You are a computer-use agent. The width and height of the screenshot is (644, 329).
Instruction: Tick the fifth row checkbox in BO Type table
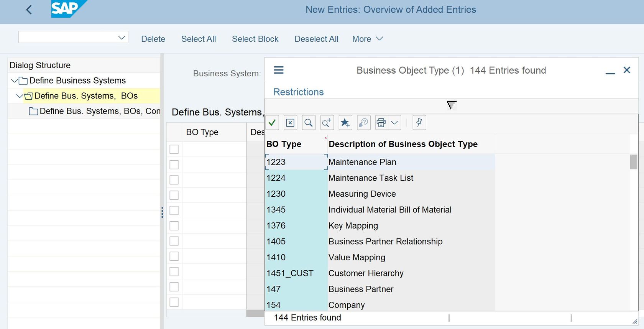[x=174, y=211]
